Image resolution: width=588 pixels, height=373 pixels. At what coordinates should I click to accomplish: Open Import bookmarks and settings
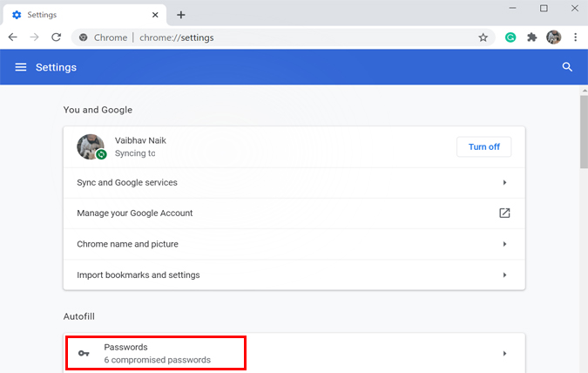(294, 275)
